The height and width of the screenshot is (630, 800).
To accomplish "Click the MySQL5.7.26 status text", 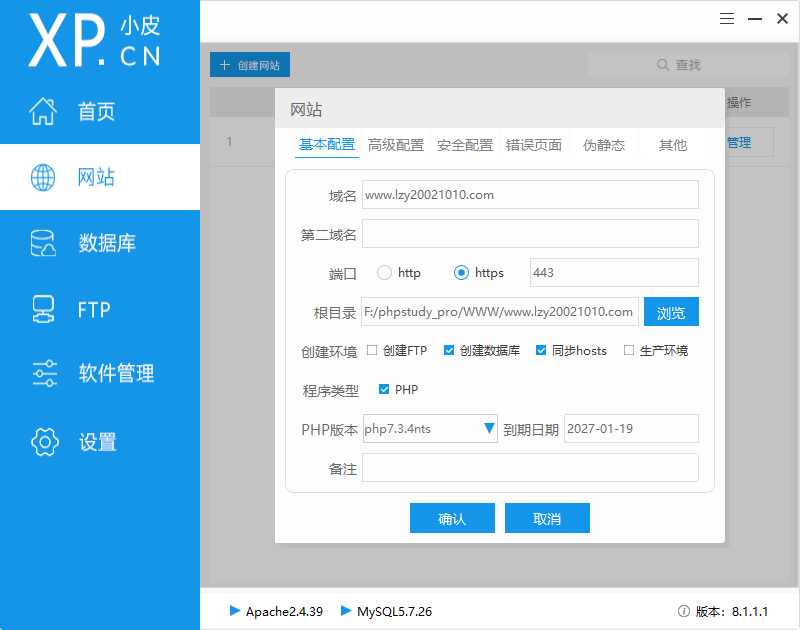I will [x=394, y=611].
